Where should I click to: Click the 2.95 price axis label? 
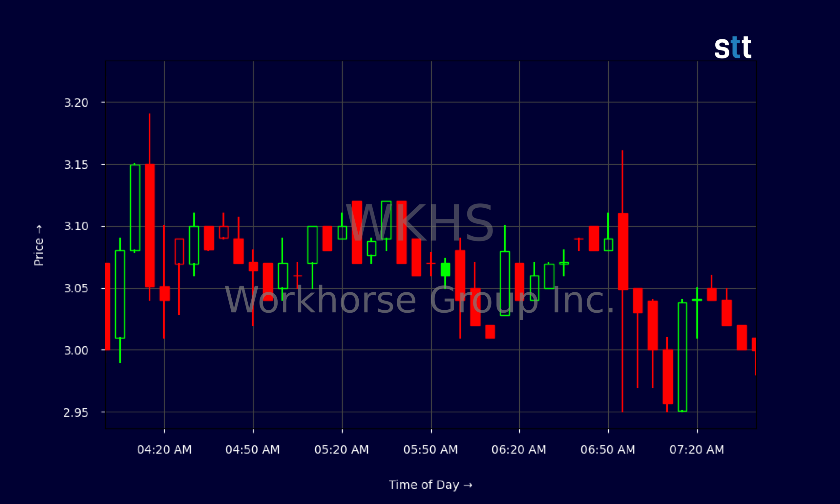tap(76, 413)
